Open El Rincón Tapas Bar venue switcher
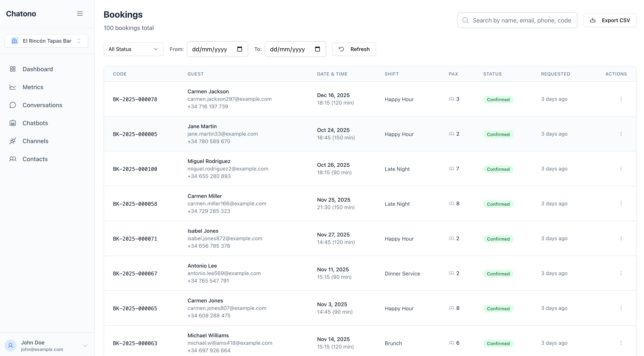This screenshot has height=356, width=644. click(x=46, y=41)
